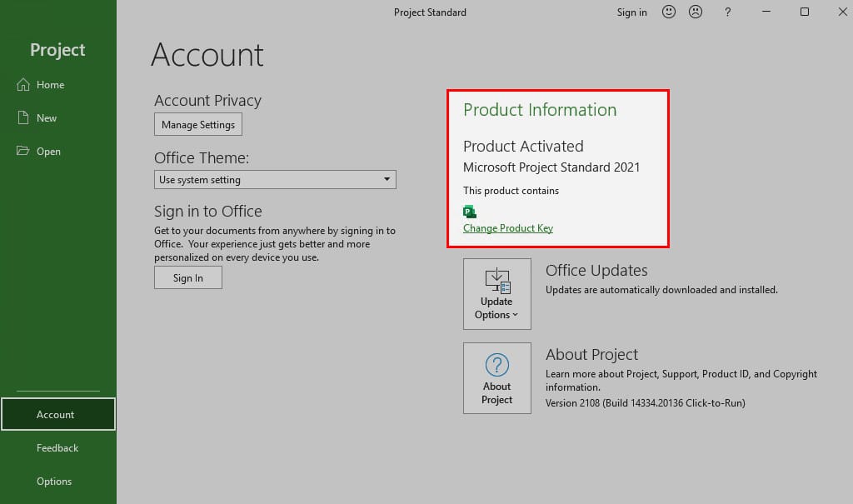This screenshot has height=504, width=853.
Task: Open Feedback from the sidebar
Action: tap(57, 448)
